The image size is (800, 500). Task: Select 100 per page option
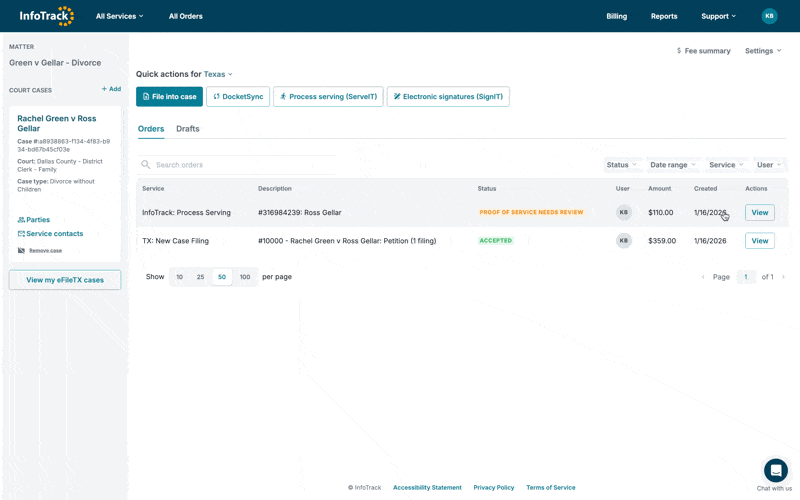[245, 277]
